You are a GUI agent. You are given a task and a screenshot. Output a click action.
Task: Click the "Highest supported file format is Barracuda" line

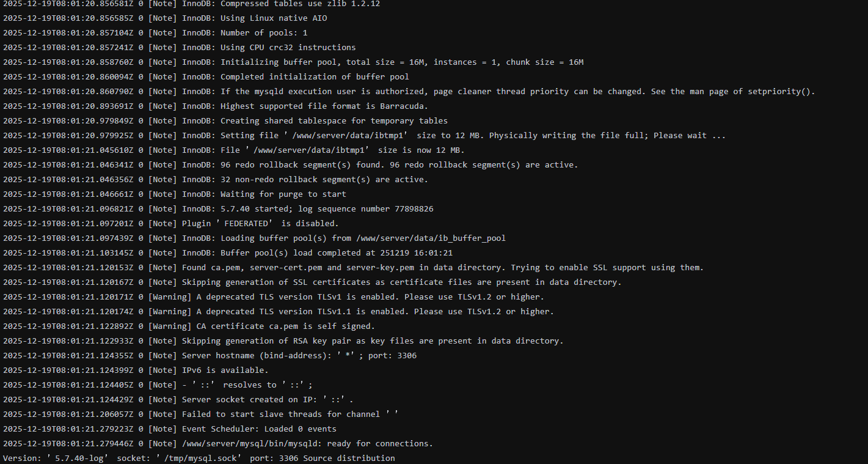click(x=305, y=106)
